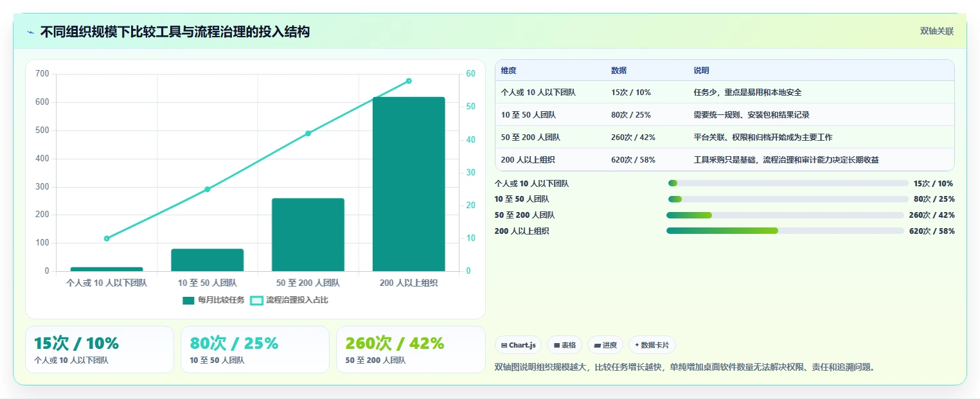
Task: Click x-axis label 个人或 10 人以下团队
Action: tap(107, 283)
